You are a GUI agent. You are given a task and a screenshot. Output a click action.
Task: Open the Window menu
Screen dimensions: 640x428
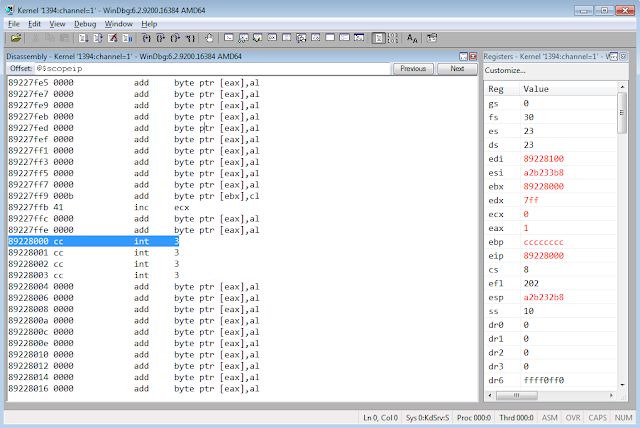pos(118,22)
